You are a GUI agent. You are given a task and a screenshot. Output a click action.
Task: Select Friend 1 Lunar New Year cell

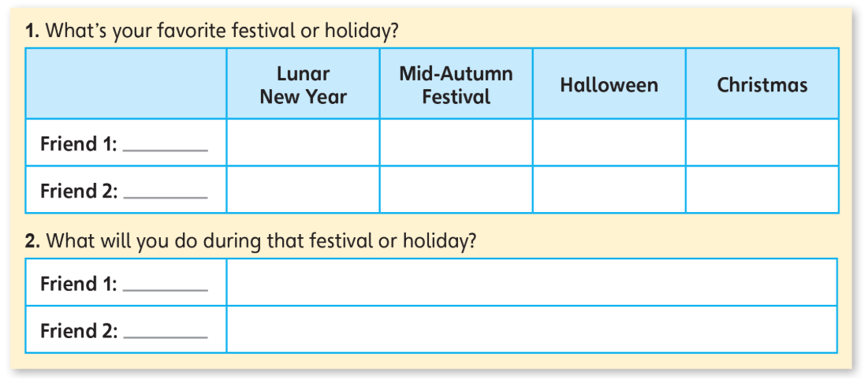point(303,142)
